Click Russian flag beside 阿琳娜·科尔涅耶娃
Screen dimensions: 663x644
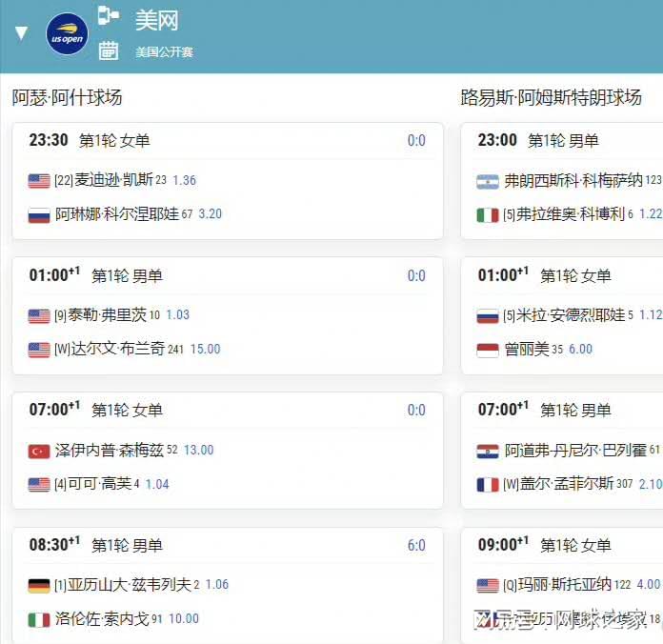[x=39, y=214]
